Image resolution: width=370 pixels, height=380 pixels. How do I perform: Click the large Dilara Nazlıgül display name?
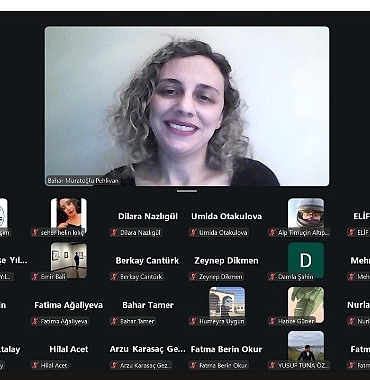coord(148,216)
